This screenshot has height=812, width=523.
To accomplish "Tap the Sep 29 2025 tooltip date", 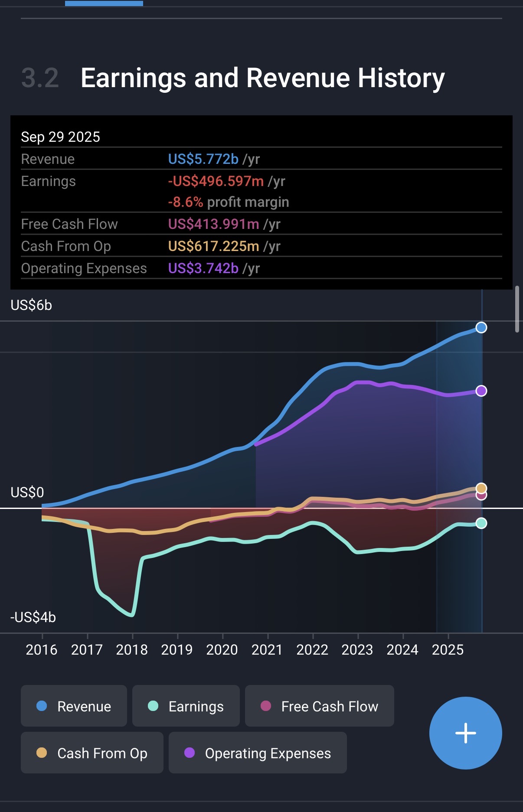I will (61, 137).
